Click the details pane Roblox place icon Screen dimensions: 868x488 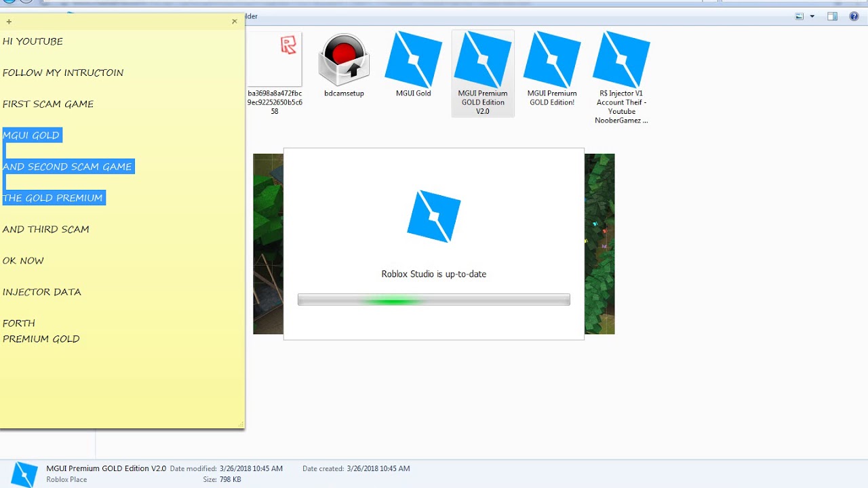click(24, 474)
